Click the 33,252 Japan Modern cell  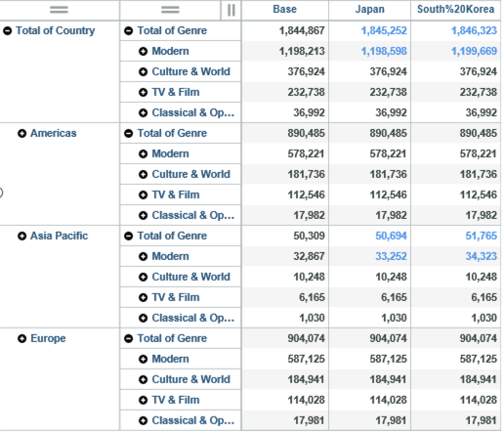tap(391, 256)
